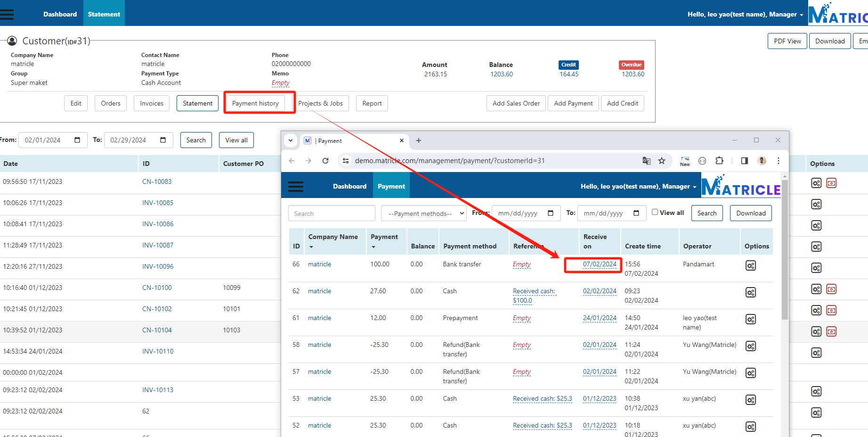
Task: Open Chrome three-dot menu
Action: (x=779, y=161)
